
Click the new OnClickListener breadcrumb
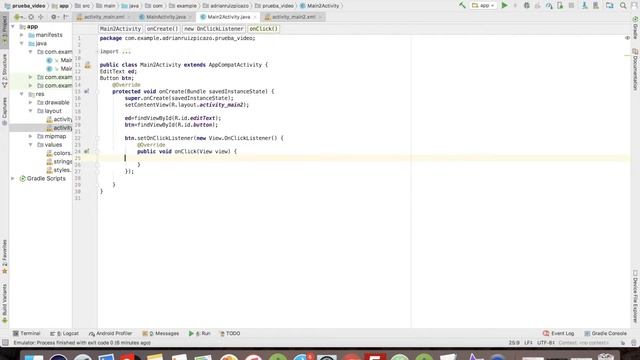pyautogui.click(x=213, y=29)
